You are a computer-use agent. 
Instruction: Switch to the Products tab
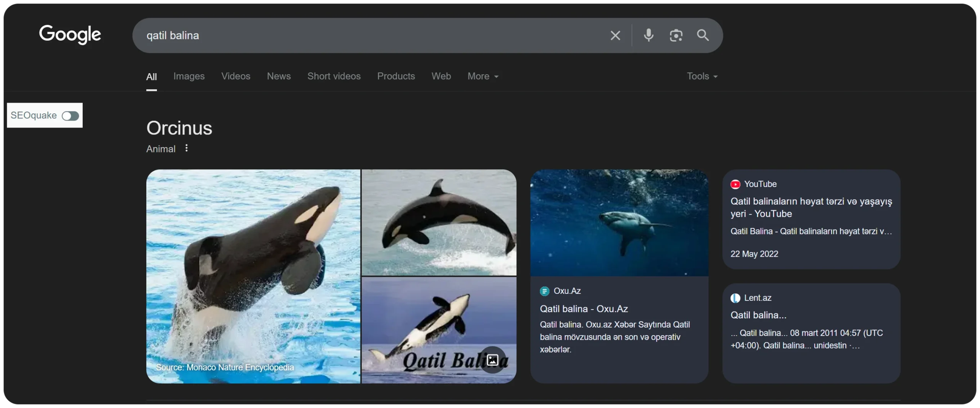pos(396,76)
